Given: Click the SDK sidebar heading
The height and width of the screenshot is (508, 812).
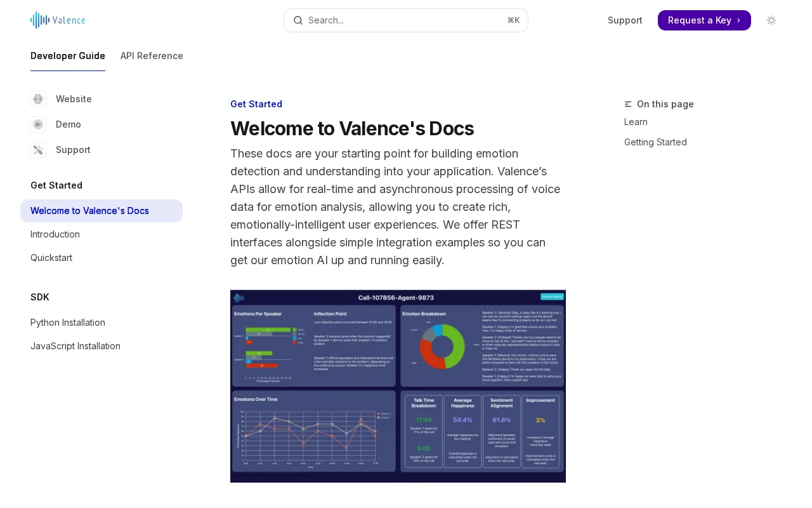Looking at the screenshot, I should click(40, 297).
